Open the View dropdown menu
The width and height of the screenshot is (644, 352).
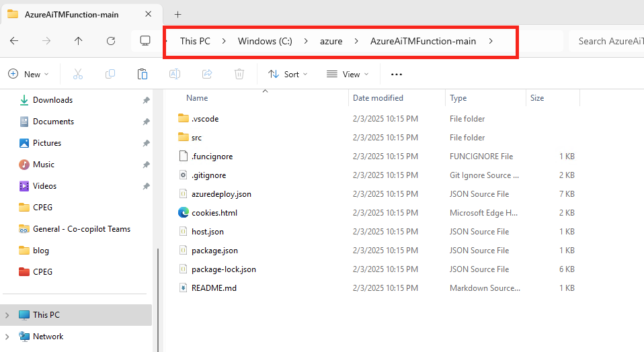coord(348,75)
